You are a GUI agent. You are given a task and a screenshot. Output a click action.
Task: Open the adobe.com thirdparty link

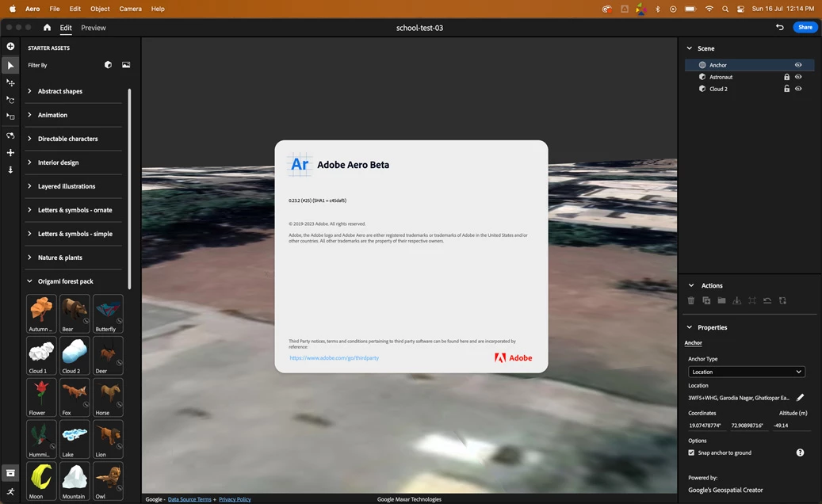click(x=334, y=358)
